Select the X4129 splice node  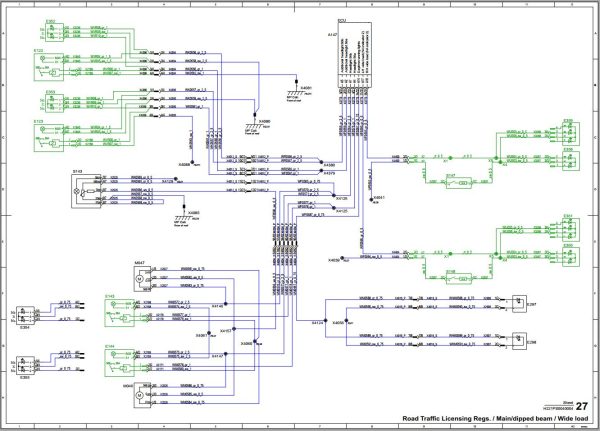pyautogui.click(x=176, y=179)
